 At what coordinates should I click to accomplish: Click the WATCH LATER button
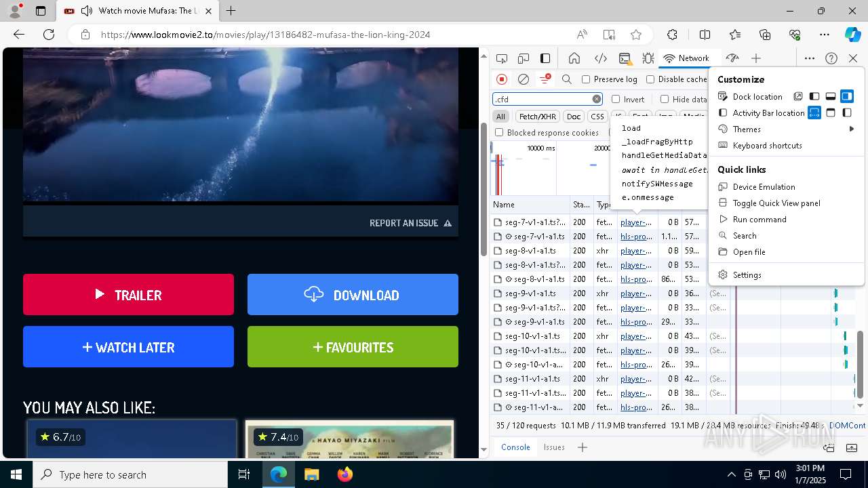tap(128, 346)
